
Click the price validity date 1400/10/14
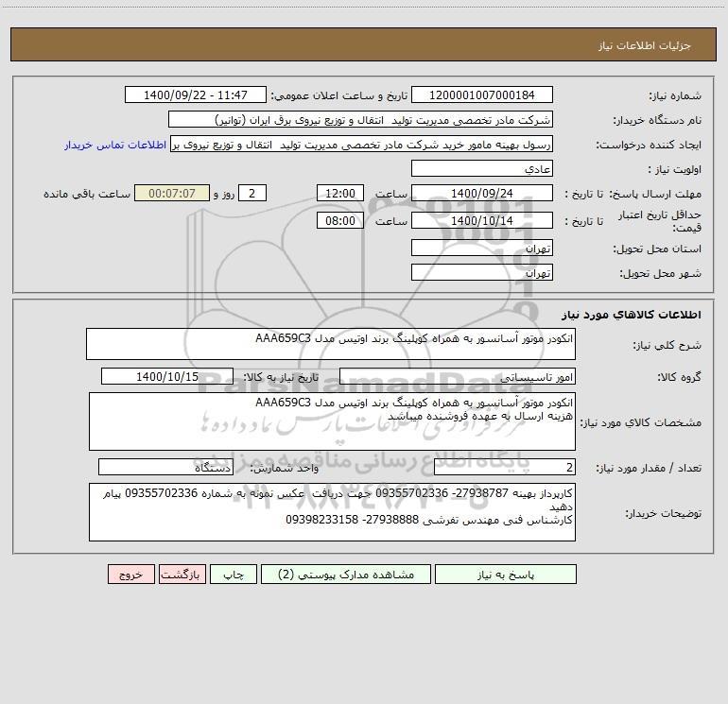[x=482, y=220]
